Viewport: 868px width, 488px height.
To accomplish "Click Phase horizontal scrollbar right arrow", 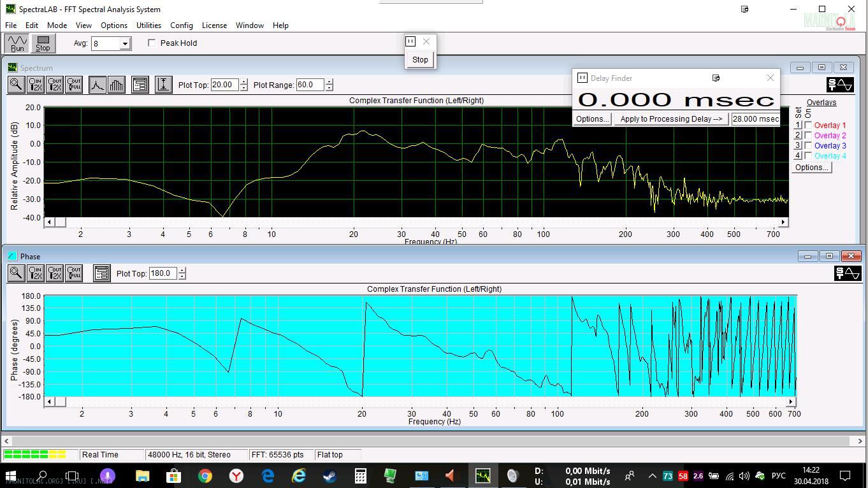I will pos(791,401).
